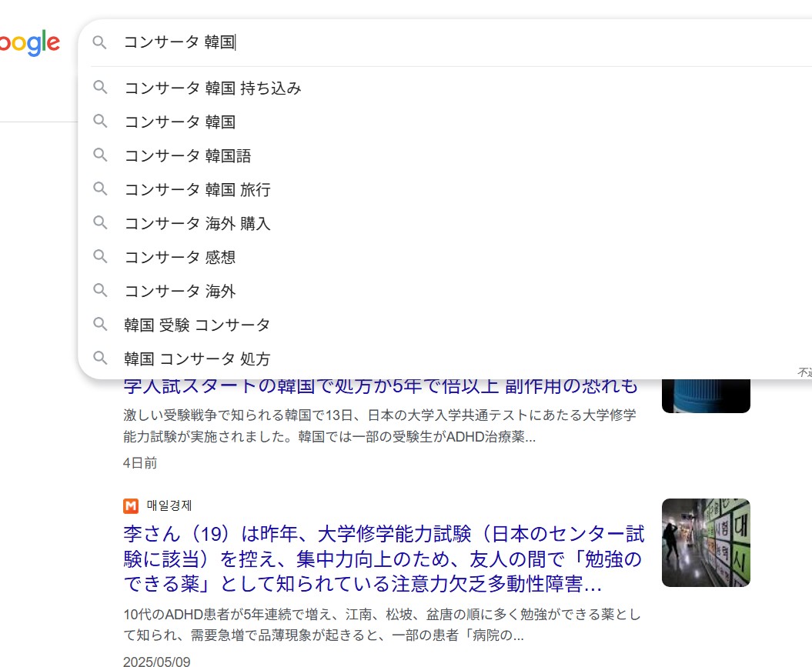
Task: Select suggestion 韓国 受験 コンサータ
Action: tap(197, 325)
